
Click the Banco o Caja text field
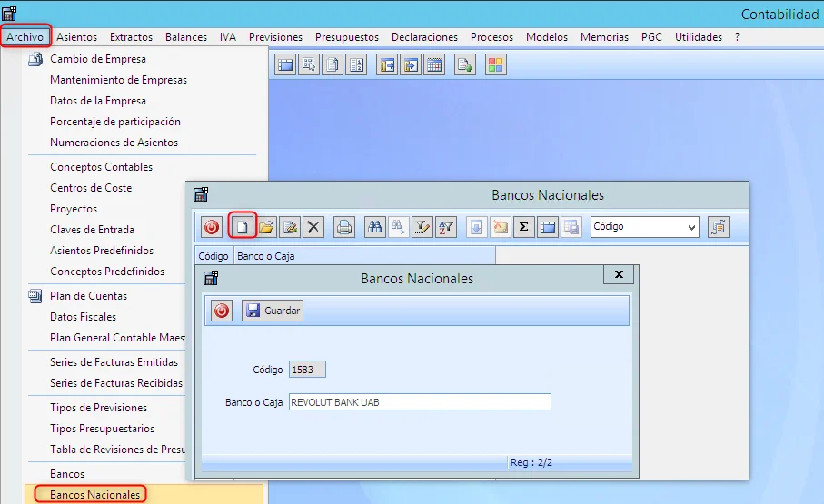point(420,402)
